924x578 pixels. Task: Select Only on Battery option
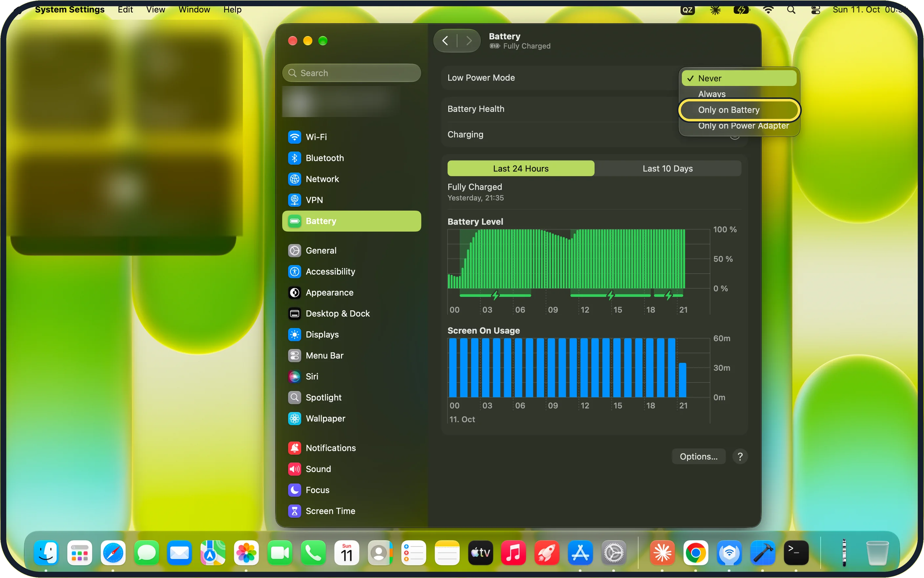pyautogui.click(x=739, y=110)
